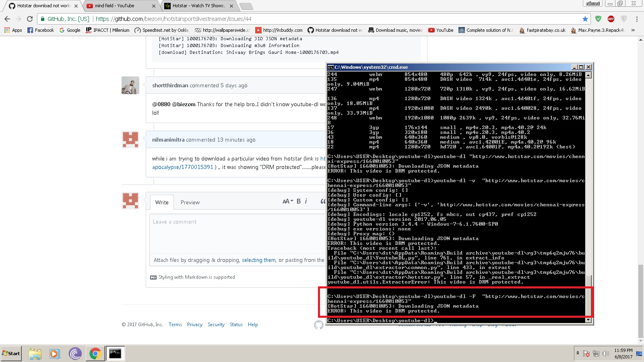Click the browser address bar URL
This screenshot has height=362, width=644.
(x=173, y=19)
